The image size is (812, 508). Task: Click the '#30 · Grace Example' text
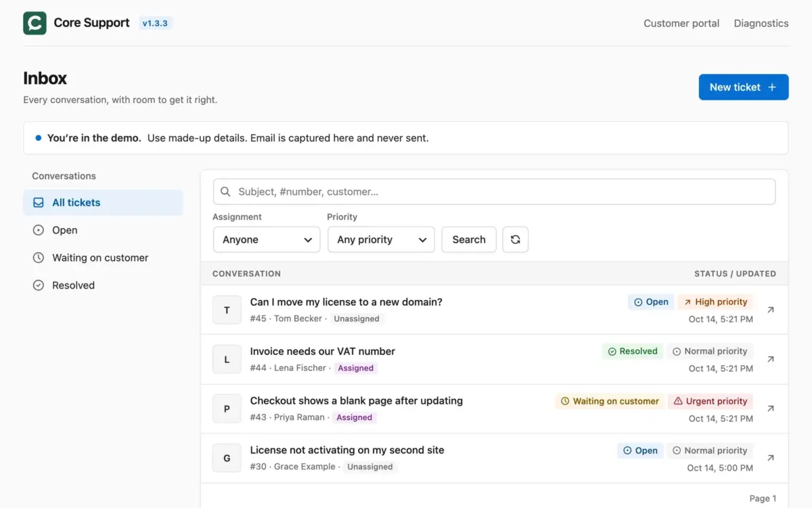click(293, 467)
